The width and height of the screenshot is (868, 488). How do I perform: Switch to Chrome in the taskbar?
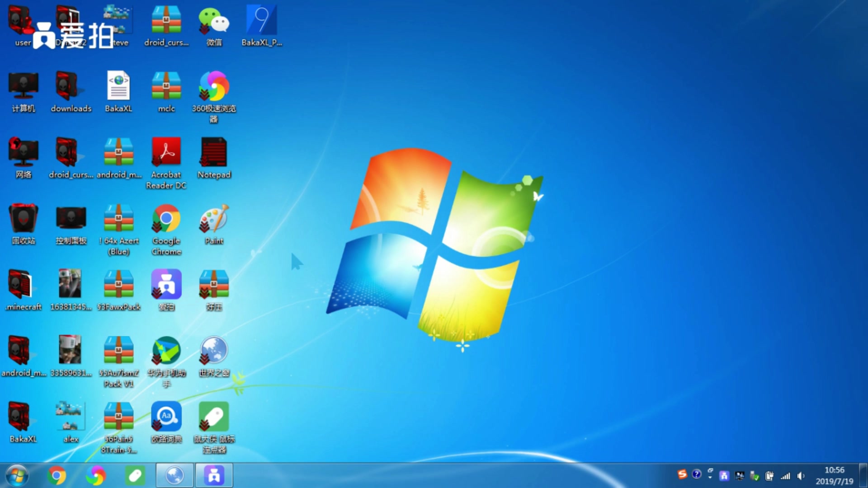tap(57, 475)
